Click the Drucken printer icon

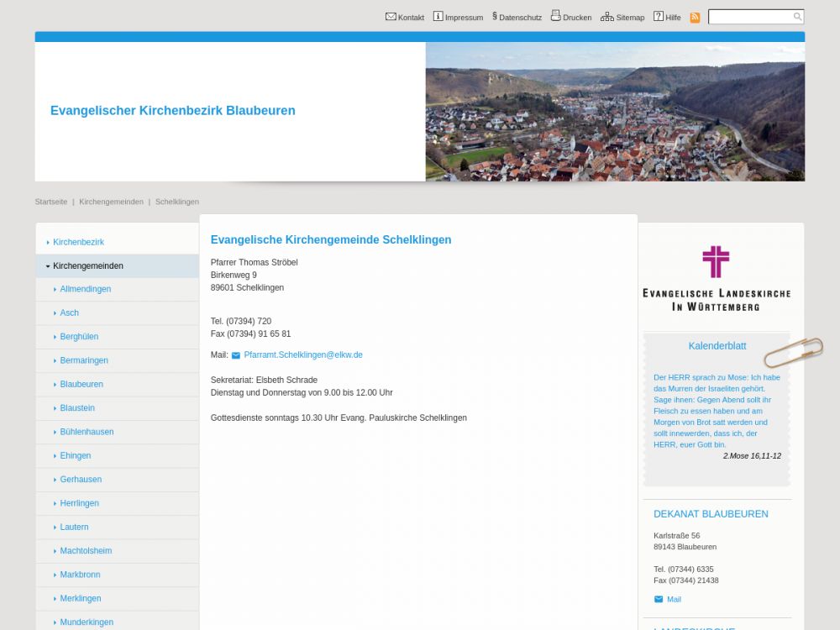pyautogui.click(x=555, y=15)
